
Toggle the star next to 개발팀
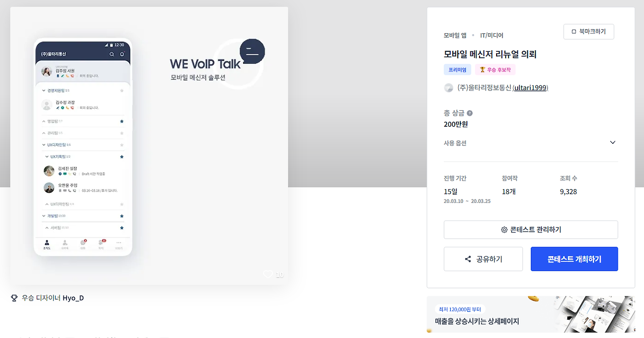(x=122, y=216)
